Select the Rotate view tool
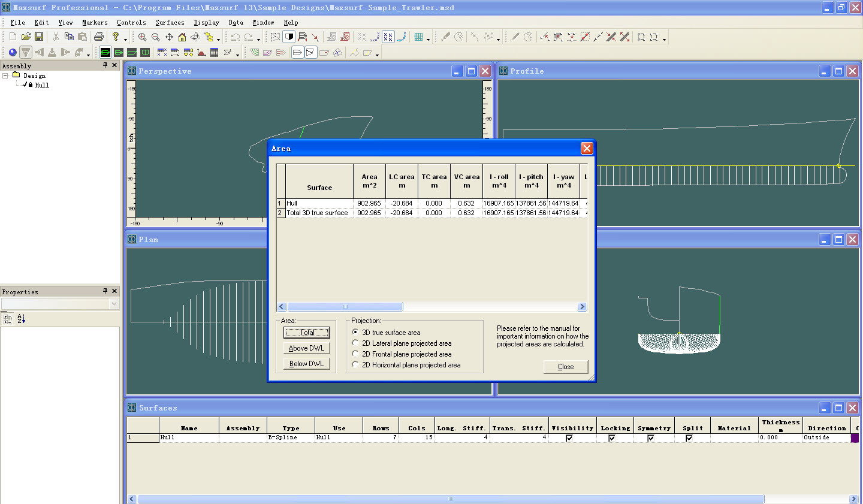The width and height of the screenshot is (863, 504). tap(195, 37)
